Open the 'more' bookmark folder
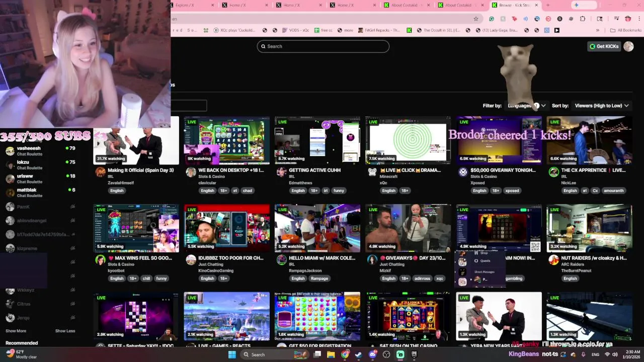644x362 pixels. [x=344, y=30]
